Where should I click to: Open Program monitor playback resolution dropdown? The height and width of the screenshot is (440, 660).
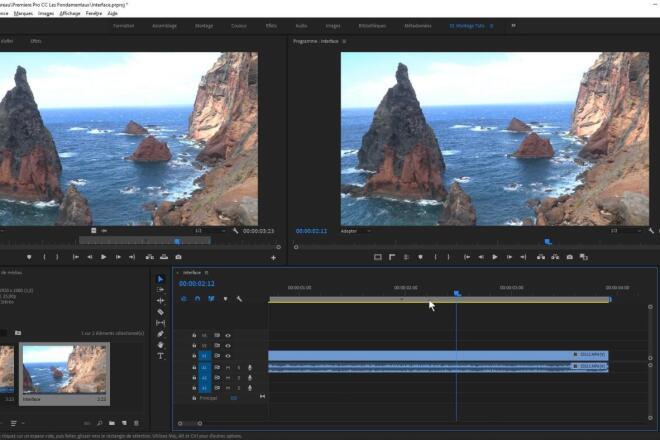(x=616, y=231)
